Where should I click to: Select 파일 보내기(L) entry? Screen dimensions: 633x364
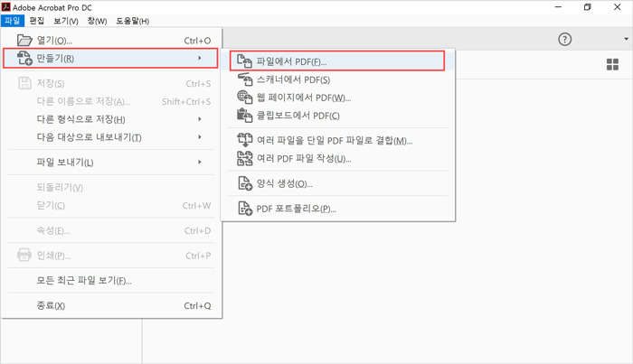[x=111, y=163]
